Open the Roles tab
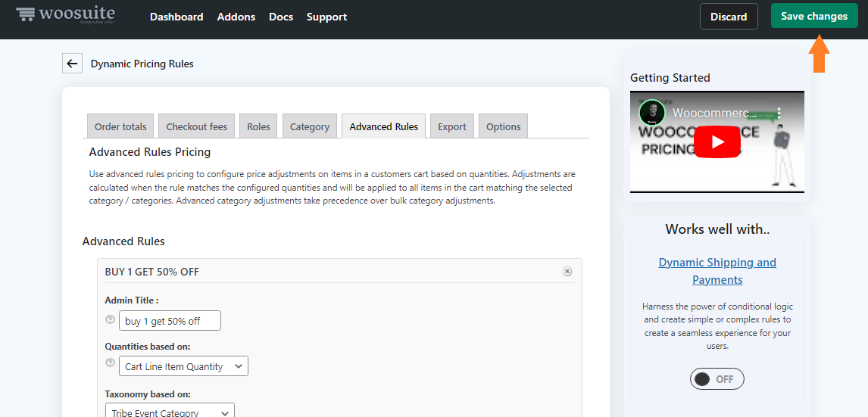 [x=258, y=126]
